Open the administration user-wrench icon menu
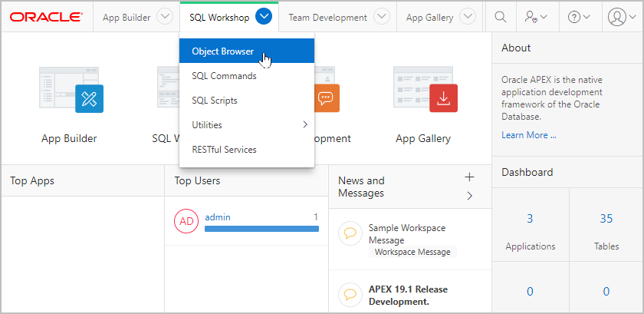This screenshot has height=314, width=644. pyautogui.click(x=536, y=18)
